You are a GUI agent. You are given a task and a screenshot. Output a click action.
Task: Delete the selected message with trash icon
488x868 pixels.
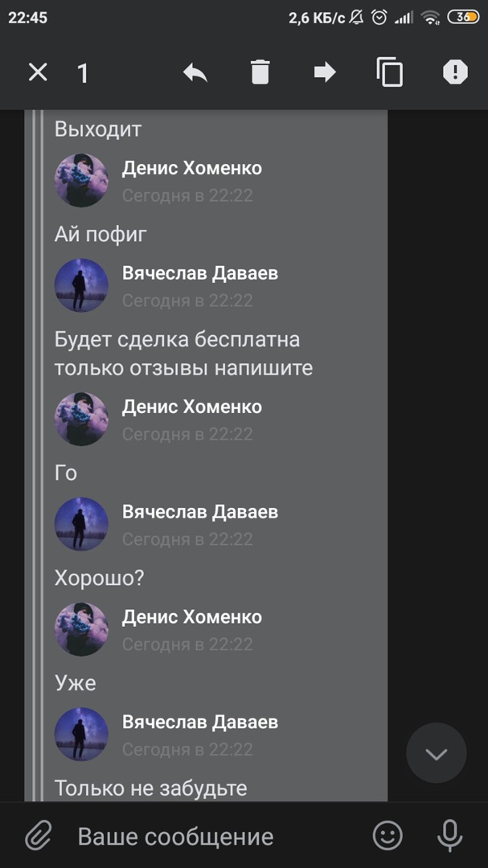(260, 72)
